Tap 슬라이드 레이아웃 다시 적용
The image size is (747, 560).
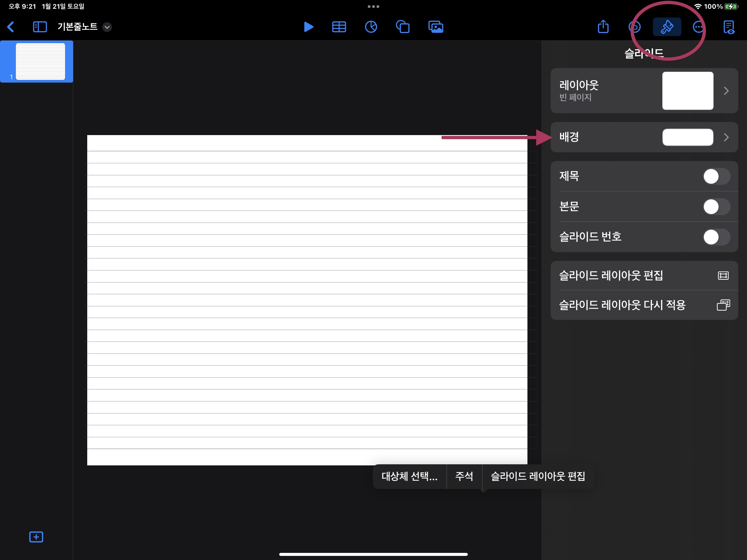click(644, 305)
